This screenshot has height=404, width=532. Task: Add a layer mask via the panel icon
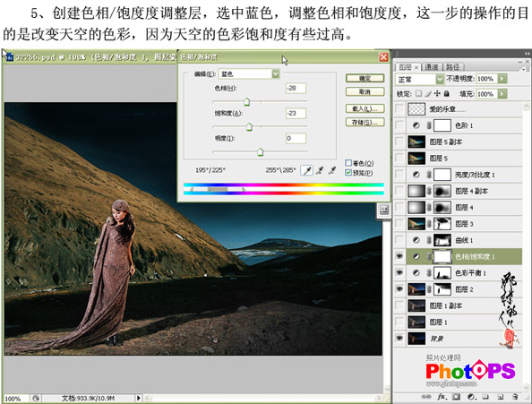point(457,396)
